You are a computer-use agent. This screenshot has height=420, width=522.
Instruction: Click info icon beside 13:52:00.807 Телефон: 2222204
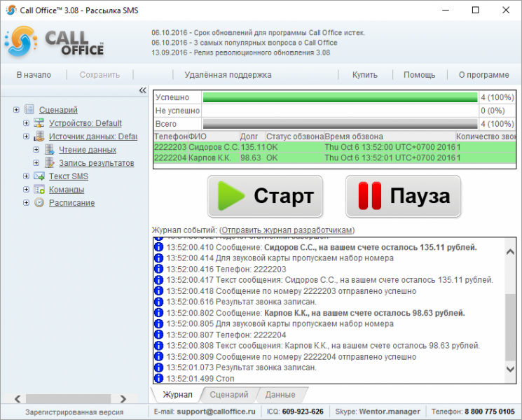159,335
